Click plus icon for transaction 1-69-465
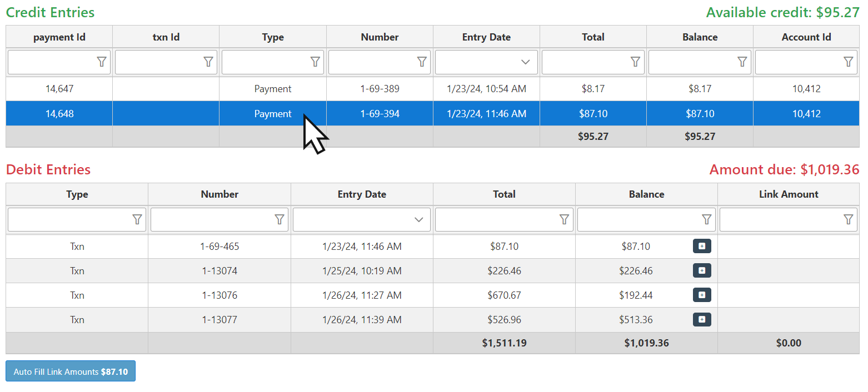The width and height of the screenshot is (868, 392). [702, 246]
